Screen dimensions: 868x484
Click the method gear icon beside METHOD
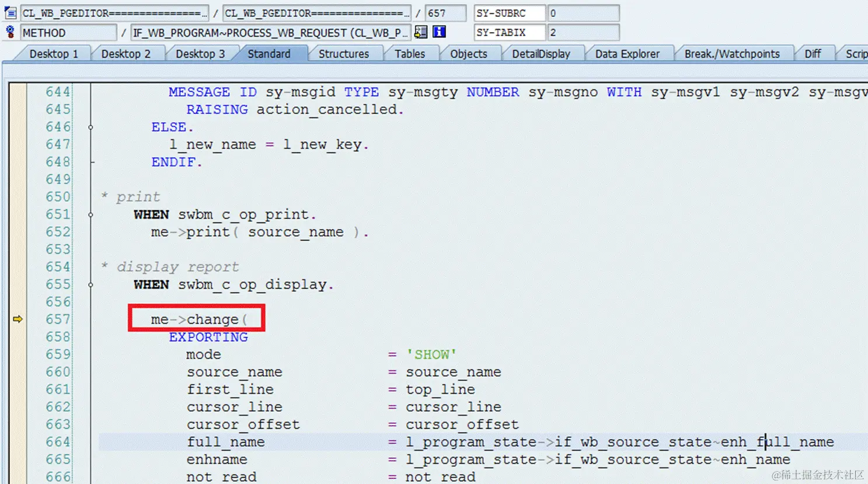pos(11,32)
